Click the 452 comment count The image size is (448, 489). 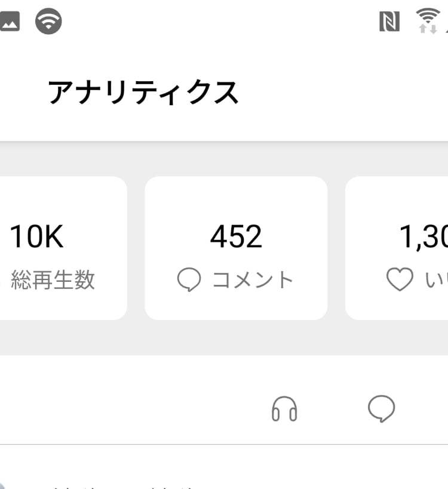click(236, 237)
